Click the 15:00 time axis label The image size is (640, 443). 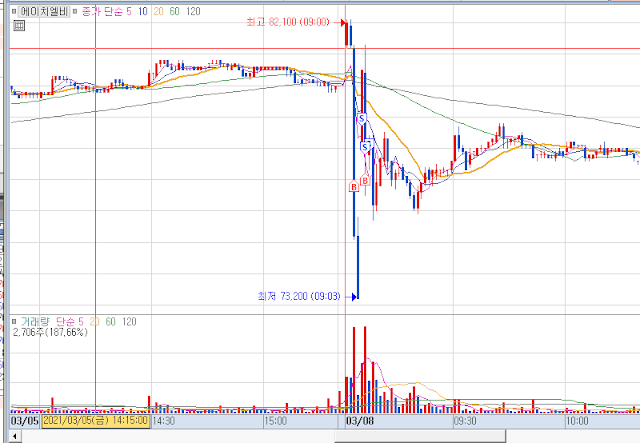point(276,421)
